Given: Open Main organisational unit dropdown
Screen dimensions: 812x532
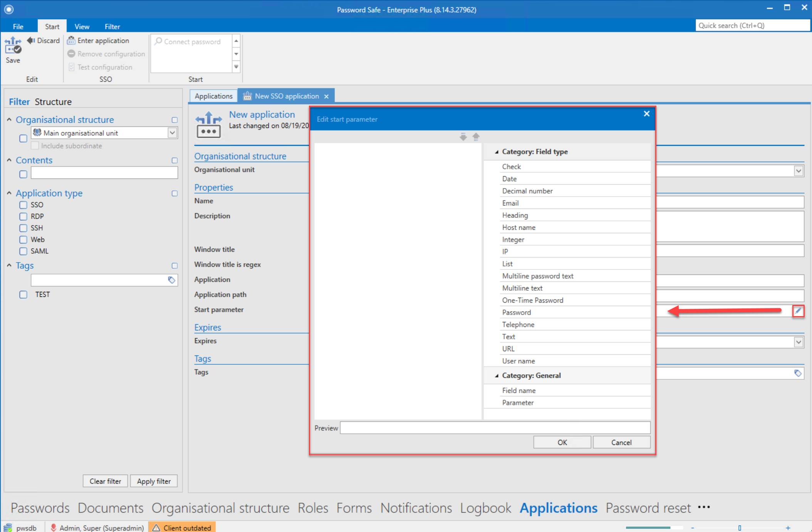Looking at the screenshot, I should [172, 133].
